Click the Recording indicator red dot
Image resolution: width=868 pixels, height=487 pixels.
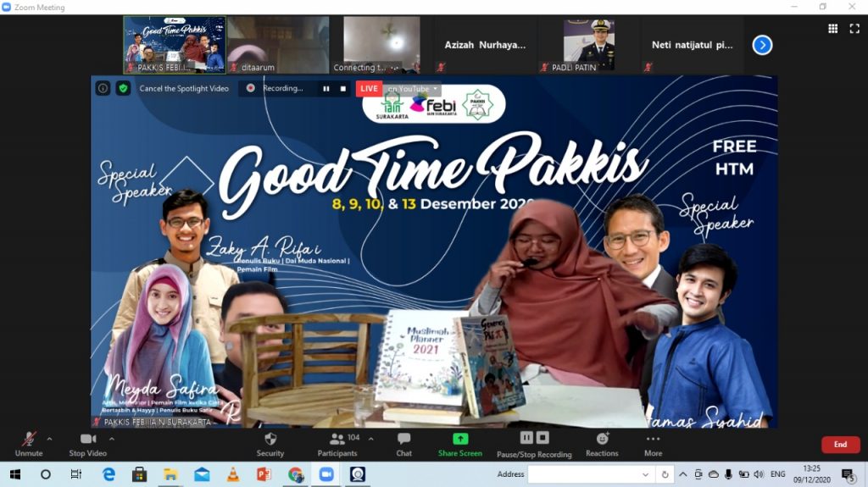[x=251, y=88]
